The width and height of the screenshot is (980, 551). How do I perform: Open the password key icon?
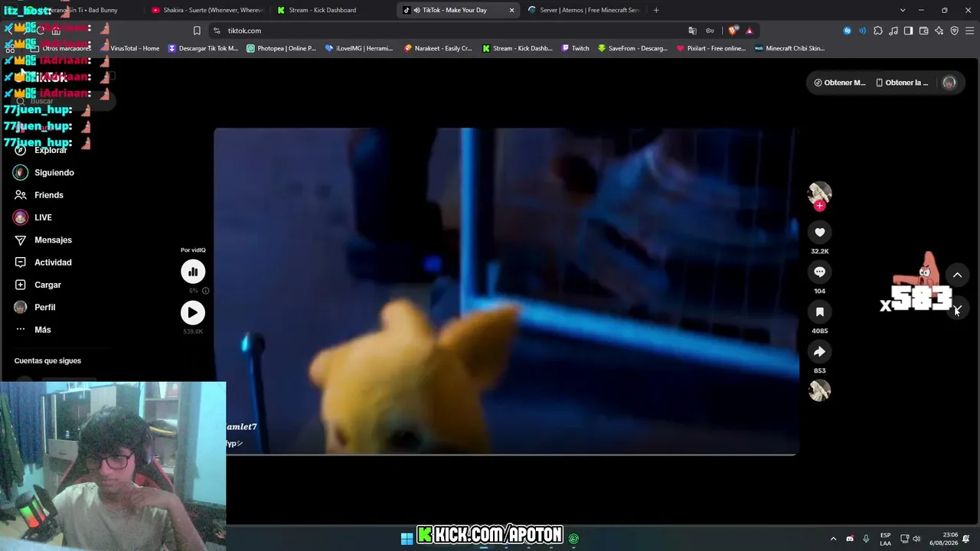pos(710,31)
